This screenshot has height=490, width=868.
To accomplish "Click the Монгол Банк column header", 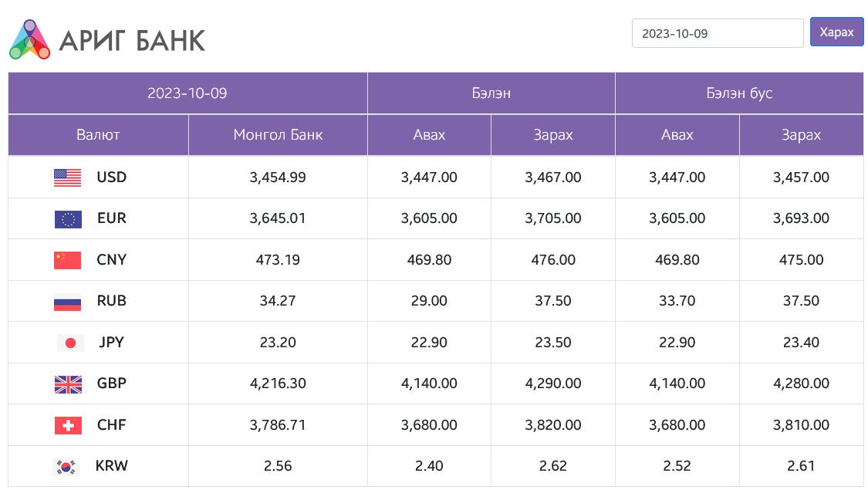I will [278, 135].
